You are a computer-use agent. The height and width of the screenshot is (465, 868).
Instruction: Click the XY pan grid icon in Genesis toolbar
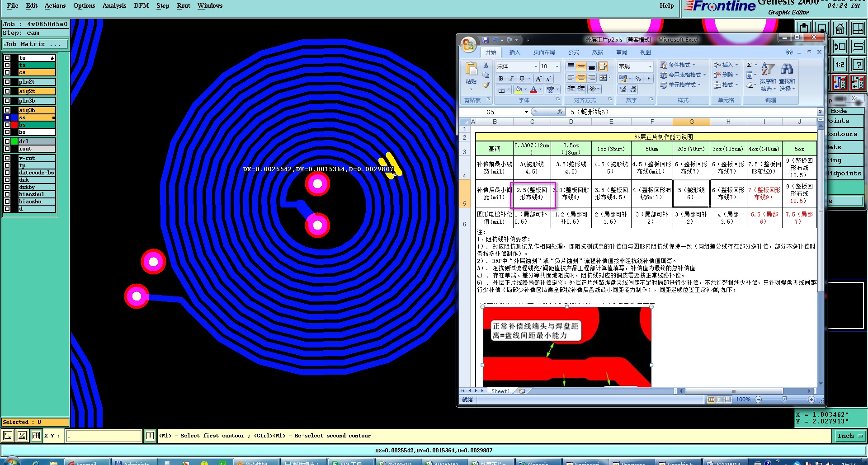coord(858,29)
